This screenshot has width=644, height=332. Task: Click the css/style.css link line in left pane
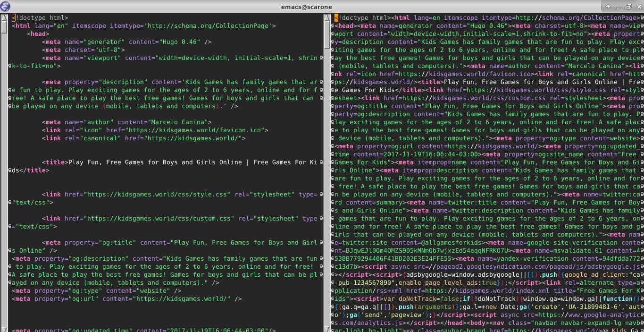click(180, 195)
